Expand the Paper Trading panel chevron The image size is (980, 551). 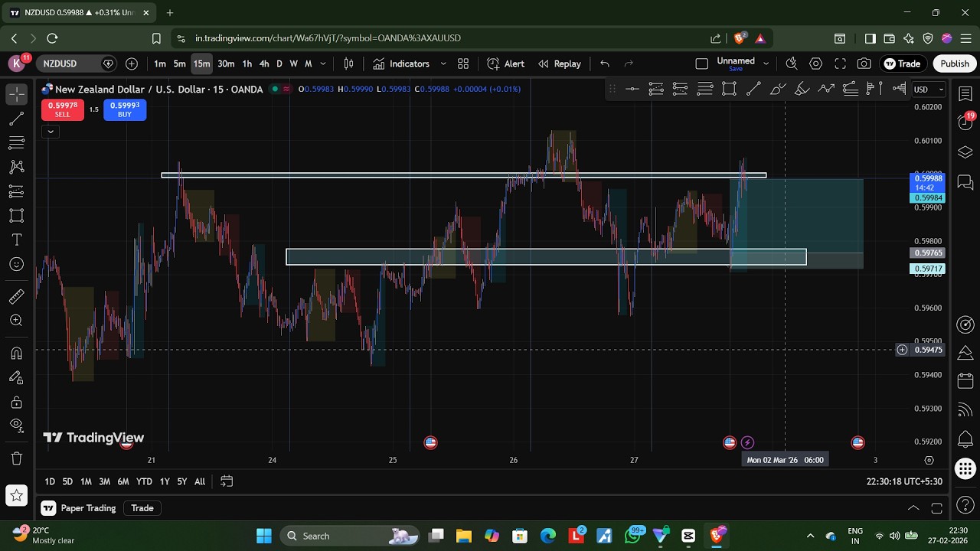click(x=913, y=508)
